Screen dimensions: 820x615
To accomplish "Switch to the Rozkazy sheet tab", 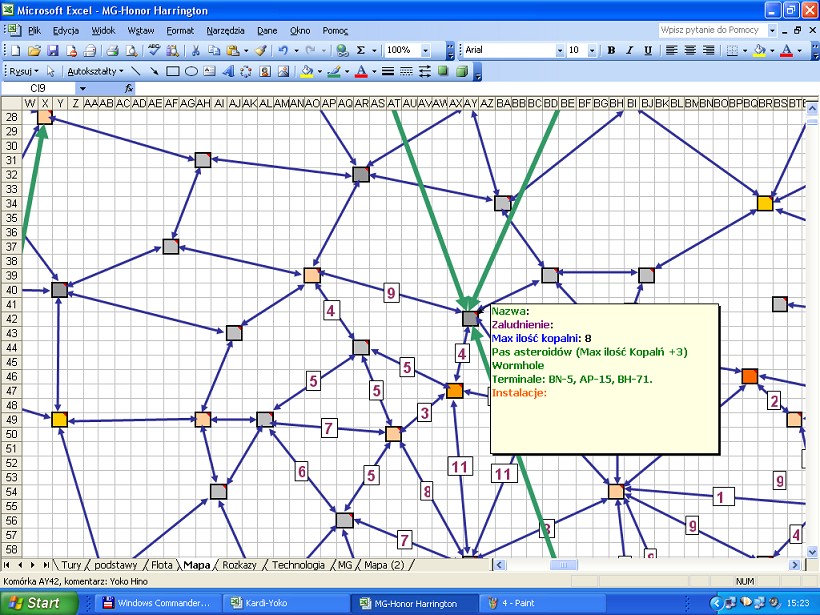I will (239, 565).
